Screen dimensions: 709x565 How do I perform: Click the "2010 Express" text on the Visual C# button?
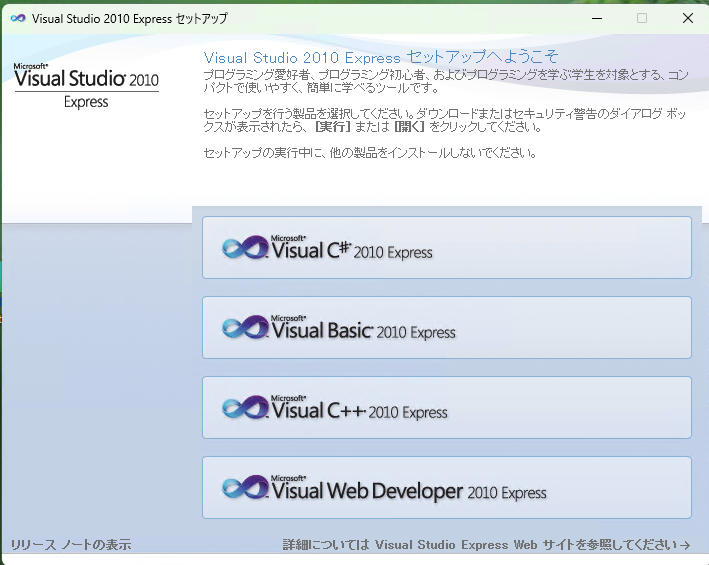pyautogui.click(x=393, y=252)
